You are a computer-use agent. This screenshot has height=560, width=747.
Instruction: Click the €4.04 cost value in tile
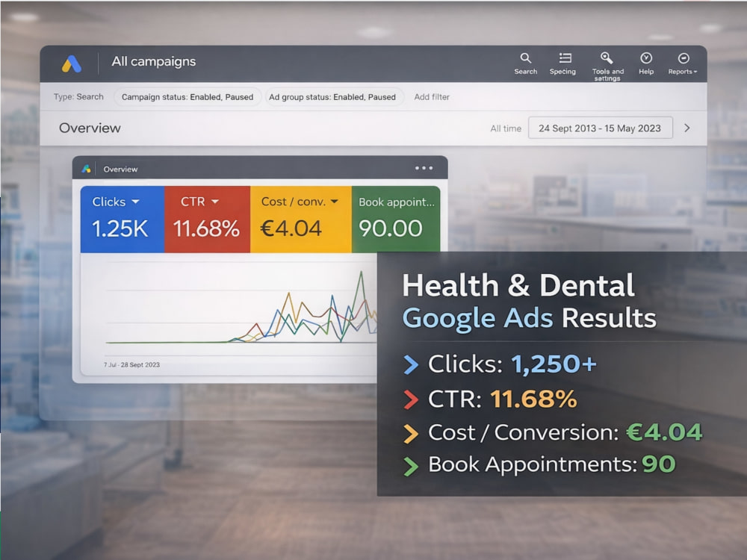click(291, 228)
